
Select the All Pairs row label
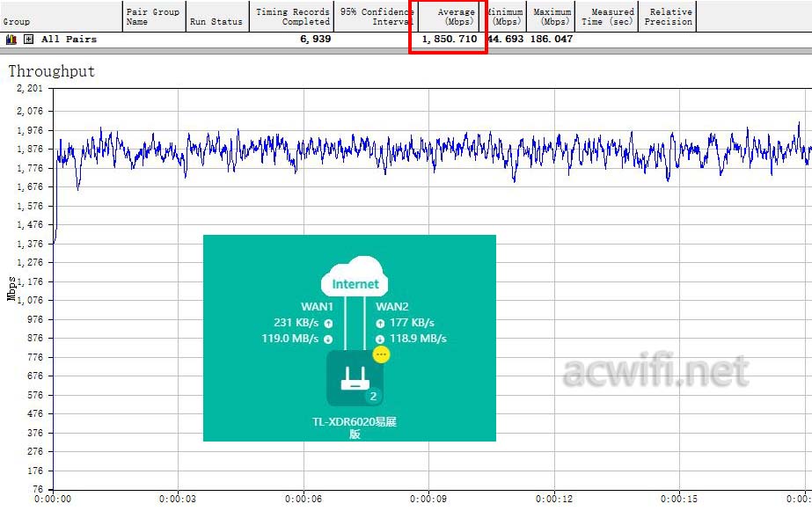pos(69,39)
